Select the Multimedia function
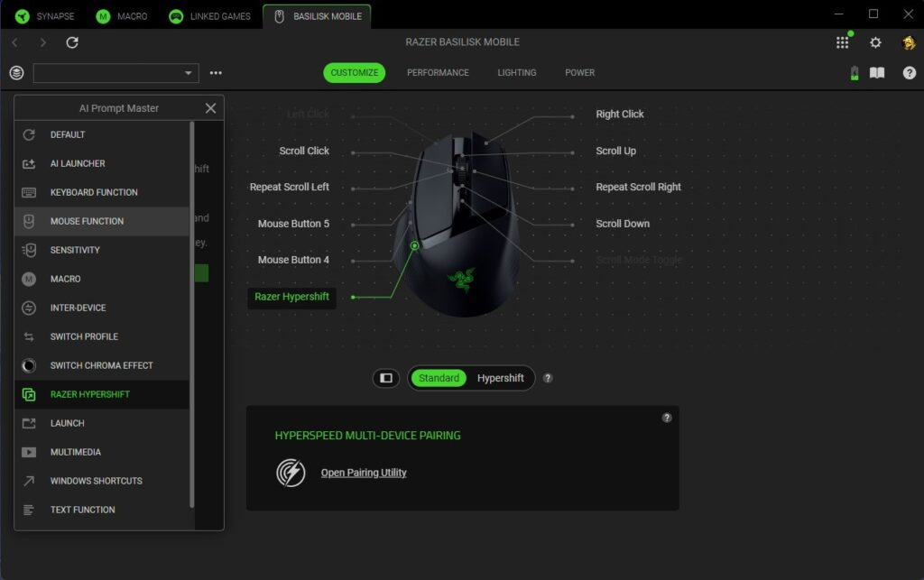924x580 pixels. tap(102, 452)
